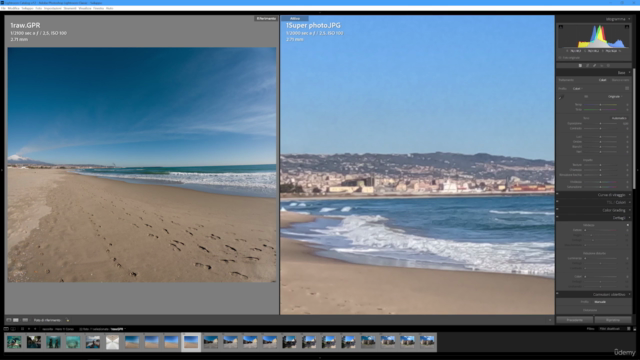
Task: Go back with filmstrip left arrow
Action: pos(29,329)
